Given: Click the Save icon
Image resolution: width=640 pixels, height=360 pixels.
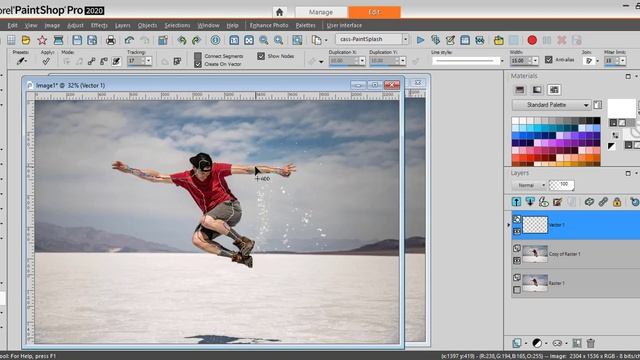Looking at the screenshot, I should [x=77, y=40].
